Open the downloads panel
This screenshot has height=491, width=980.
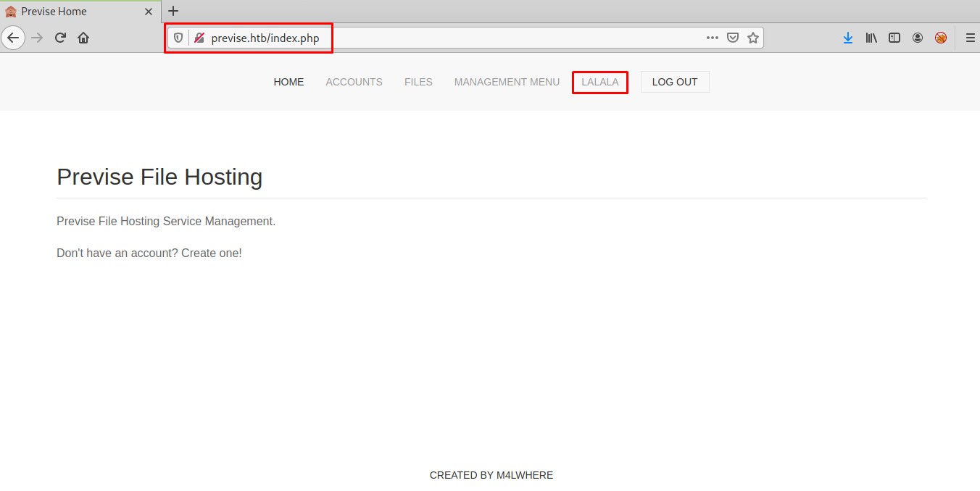(848, 38)
